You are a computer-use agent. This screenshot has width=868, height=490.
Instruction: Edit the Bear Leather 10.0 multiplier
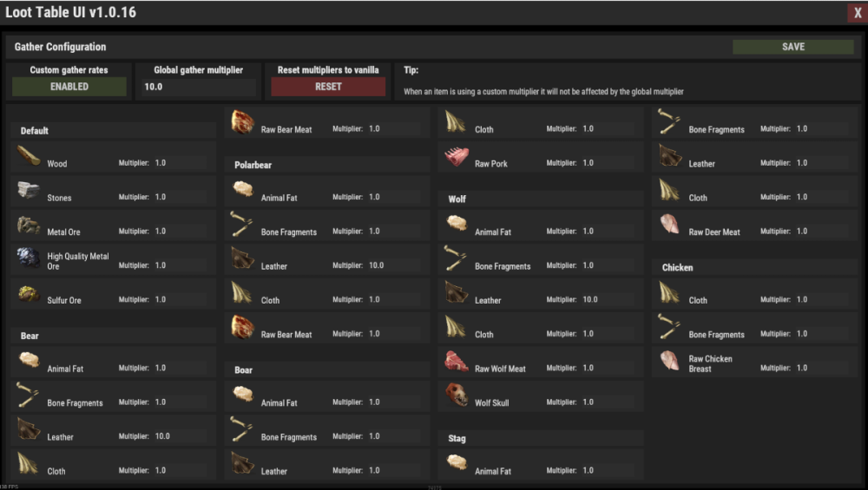click(x=180, y=436)
